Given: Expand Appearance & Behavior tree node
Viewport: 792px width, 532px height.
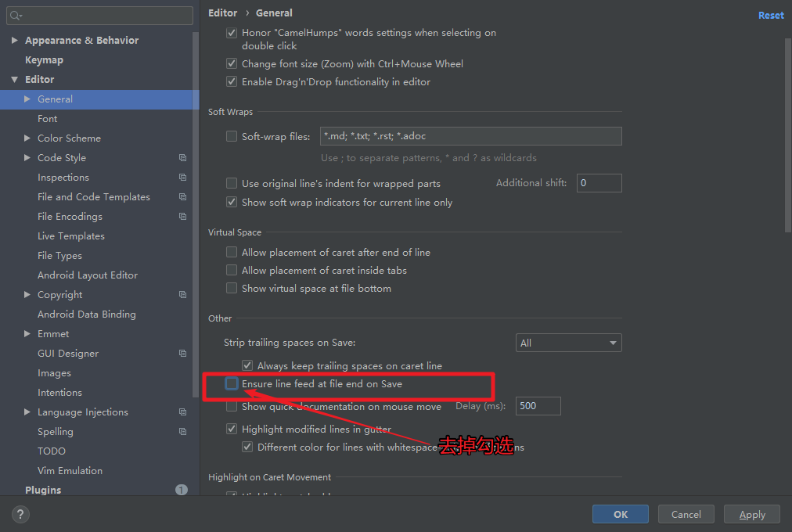Looking at the screenshot, I should [x=15, y=40].
